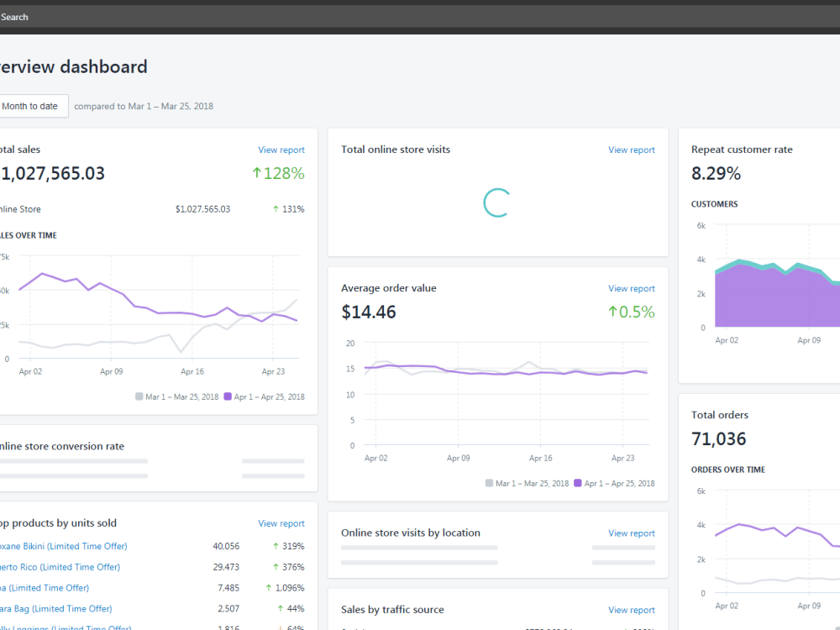The image size is (840, 630).
Task: Click the purple line in Average order value chart
Action: 506,370
